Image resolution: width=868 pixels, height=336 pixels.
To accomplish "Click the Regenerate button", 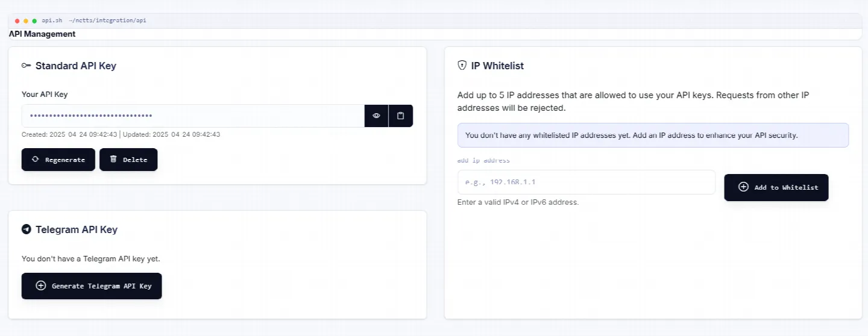I will pos(58,160).
